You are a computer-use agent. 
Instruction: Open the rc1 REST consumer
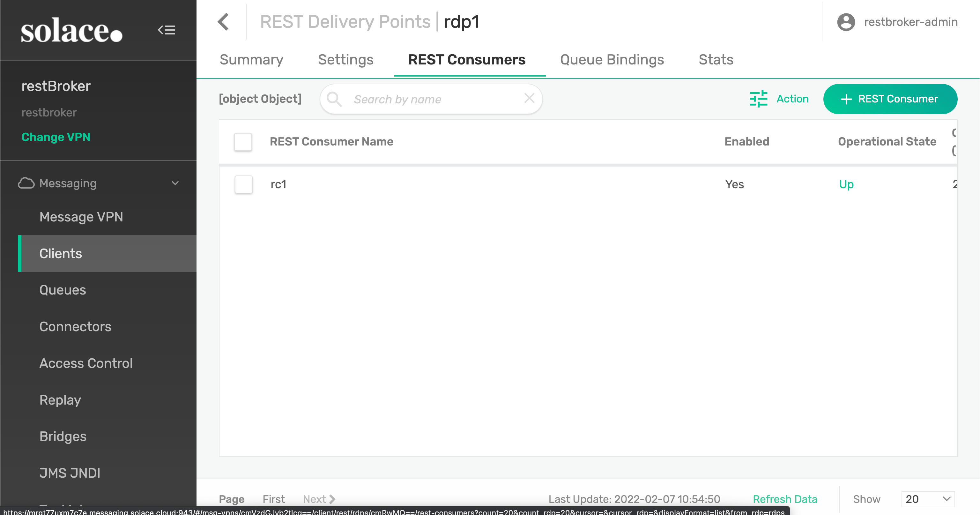[278, 185]
